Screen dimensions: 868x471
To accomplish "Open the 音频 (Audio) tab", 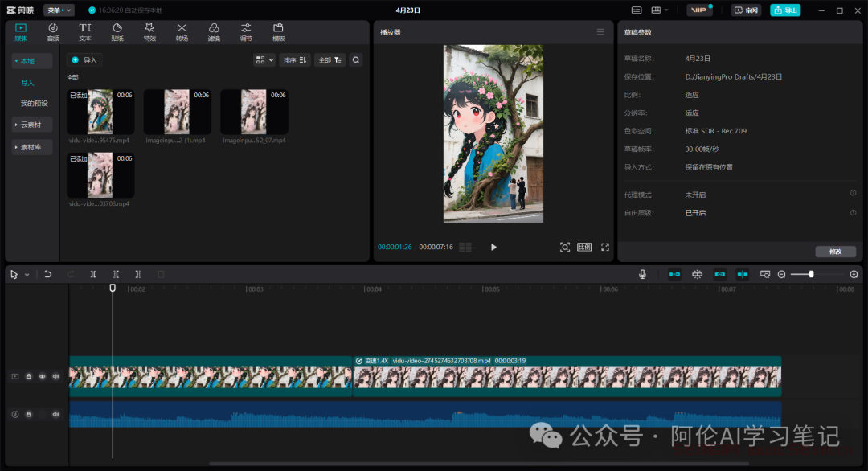I will pos(53,31).
